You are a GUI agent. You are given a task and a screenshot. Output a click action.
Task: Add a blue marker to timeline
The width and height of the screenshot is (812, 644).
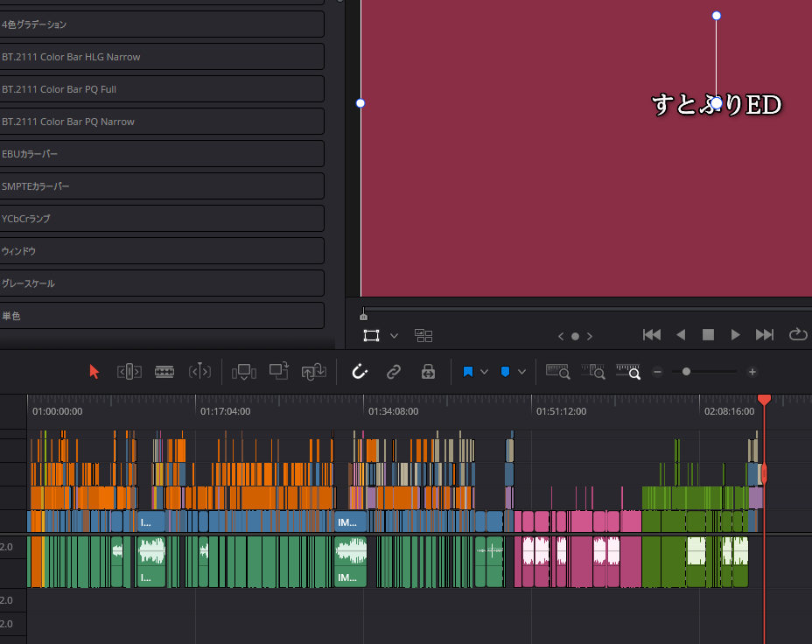point(506,372)
